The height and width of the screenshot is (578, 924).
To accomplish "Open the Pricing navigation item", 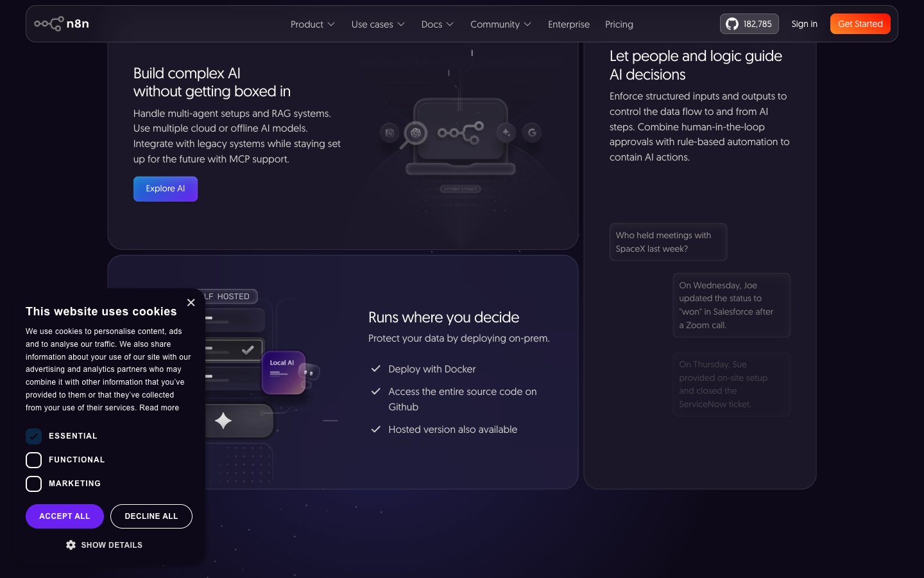I will point(619,24).
